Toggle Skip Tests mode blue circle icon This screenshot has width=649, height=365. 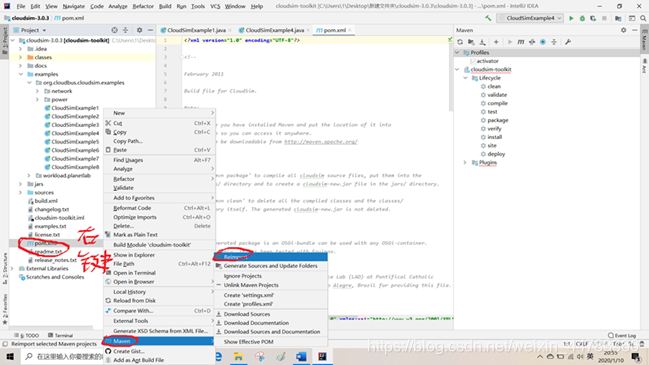click(x=543, y=42)
